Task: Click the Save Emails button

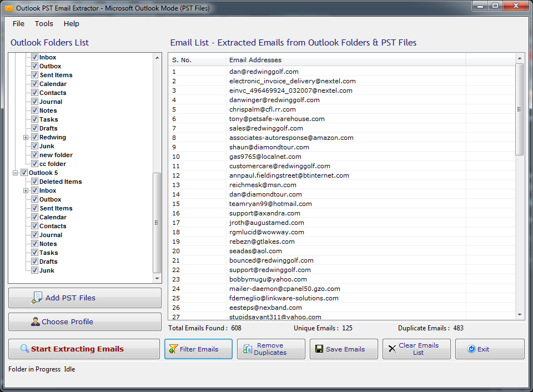Action: point(344,349)
